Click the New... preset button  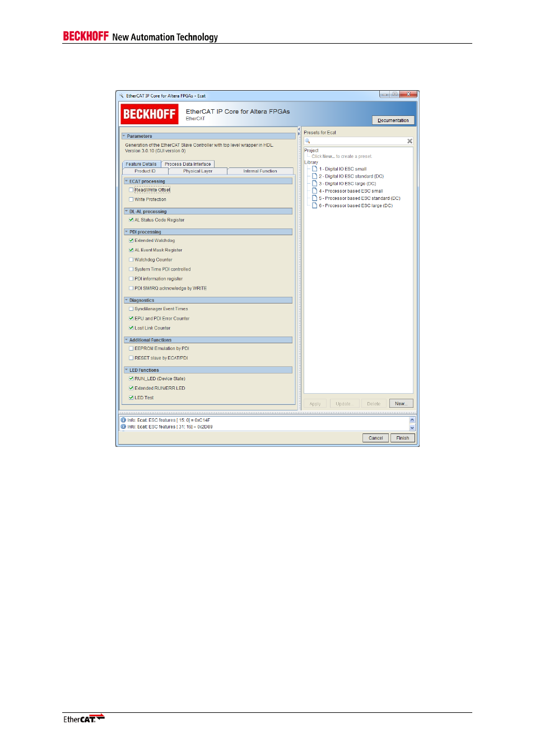401,403
